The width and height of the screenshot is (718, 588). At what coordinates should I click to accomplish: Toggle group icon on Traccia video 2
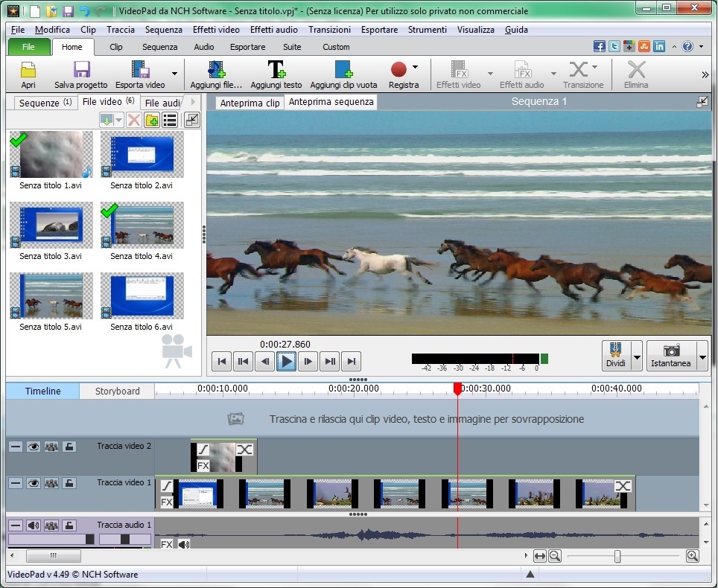(x=51, y=447)
